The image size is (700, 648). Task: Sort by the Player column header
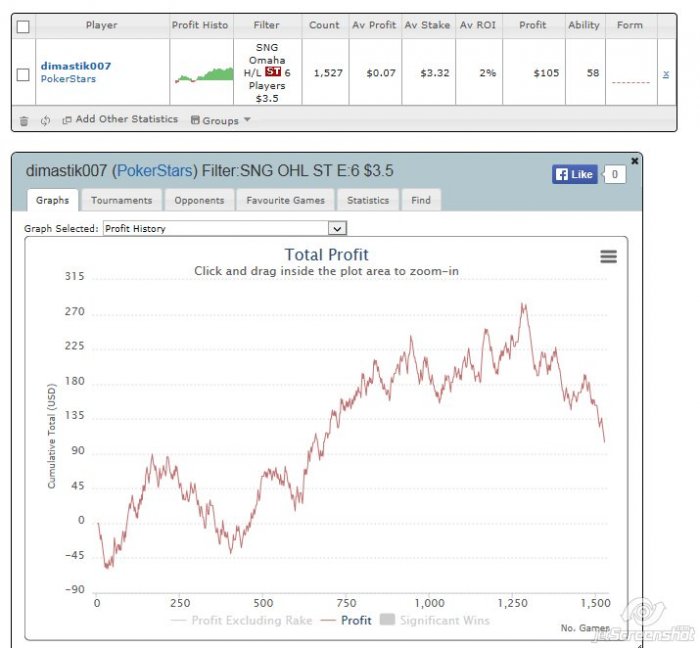[102, 25]
